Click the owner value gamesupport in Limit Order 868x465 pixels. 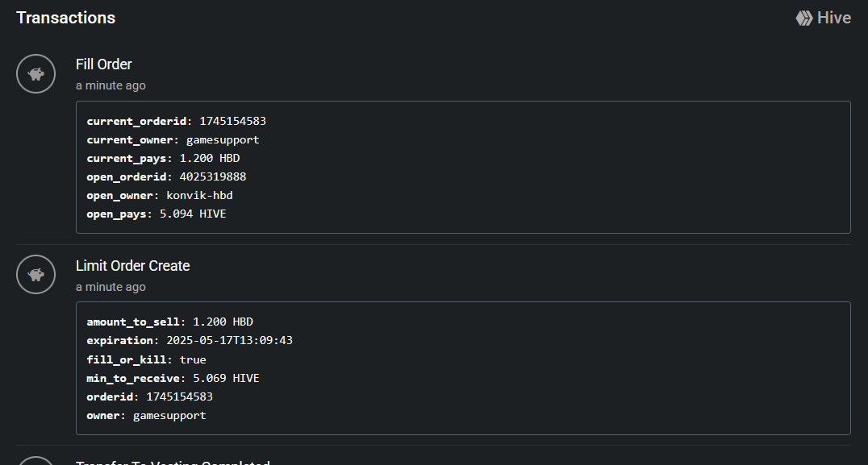click(x=169, y=416)
